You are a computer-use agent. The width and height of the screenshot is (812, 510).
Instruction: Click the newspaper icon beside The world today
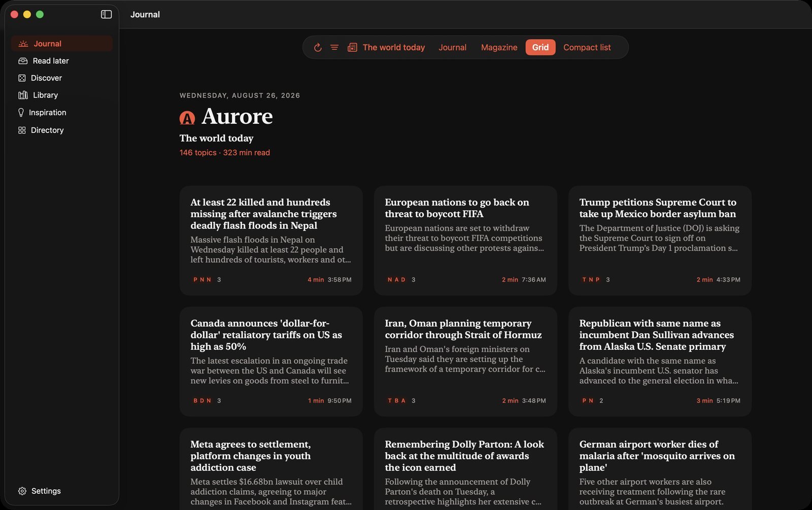(352, 47)
